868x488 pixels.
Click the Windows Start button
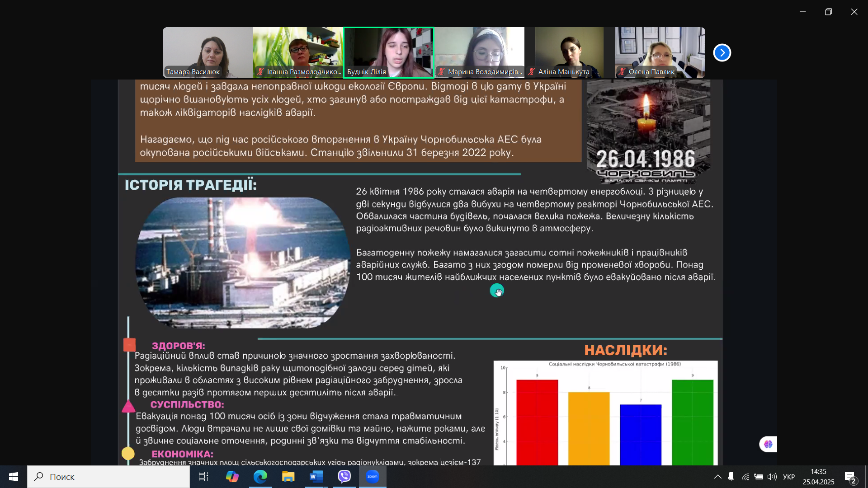[x=14, y=477]
